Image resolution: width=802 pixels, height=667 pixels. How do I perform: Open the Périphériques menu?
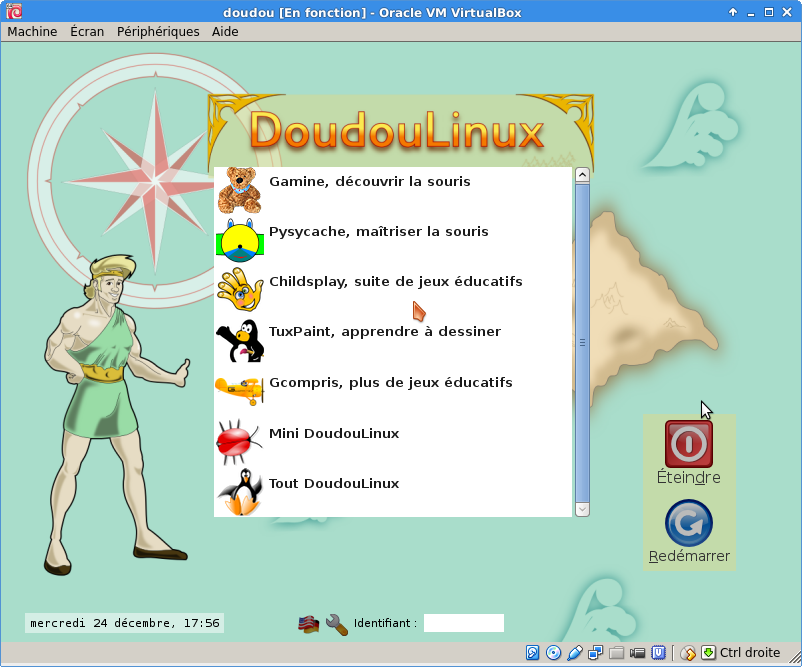(158, 32)
